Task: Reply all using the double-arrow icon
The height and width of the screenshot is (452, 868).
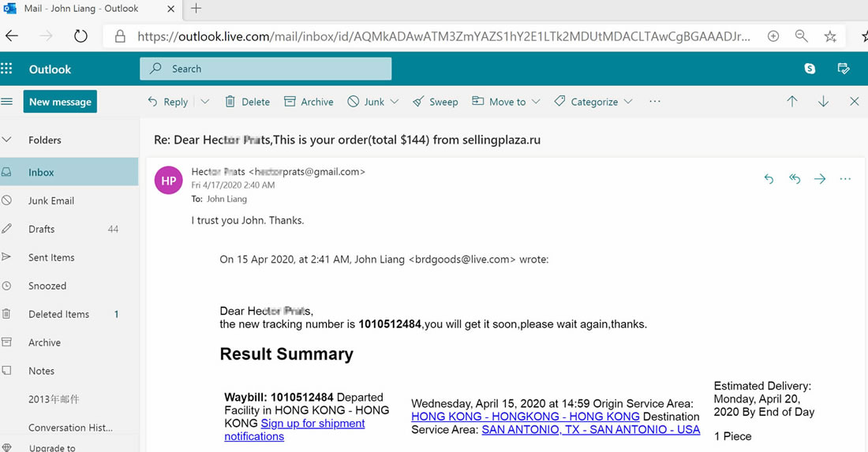Action: (795, 179)
